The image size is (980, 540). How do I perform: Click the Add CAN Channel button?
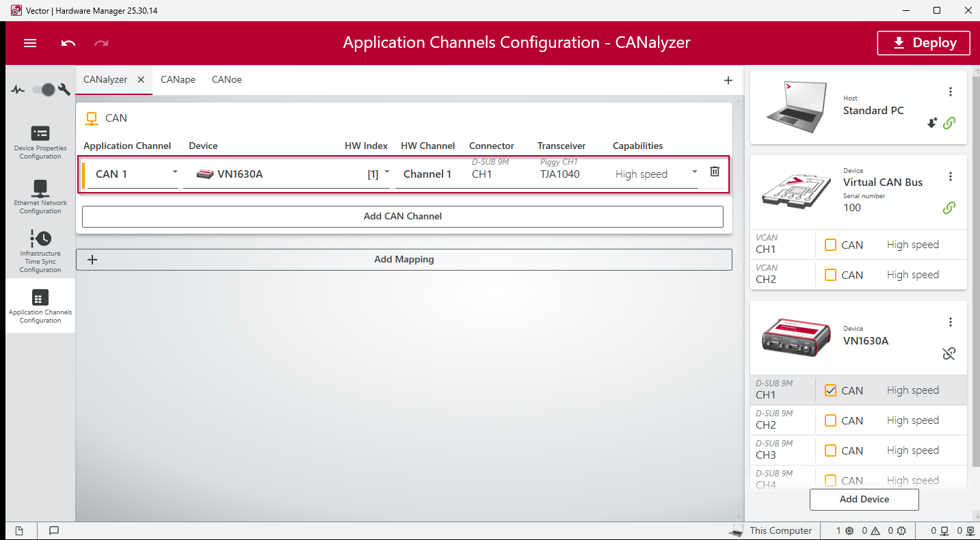[x=402, y=216]
